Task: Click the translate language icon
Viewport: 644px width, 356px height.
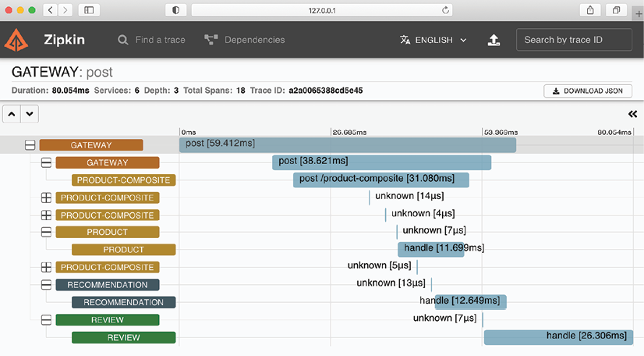Action: (x=405, y=40)
